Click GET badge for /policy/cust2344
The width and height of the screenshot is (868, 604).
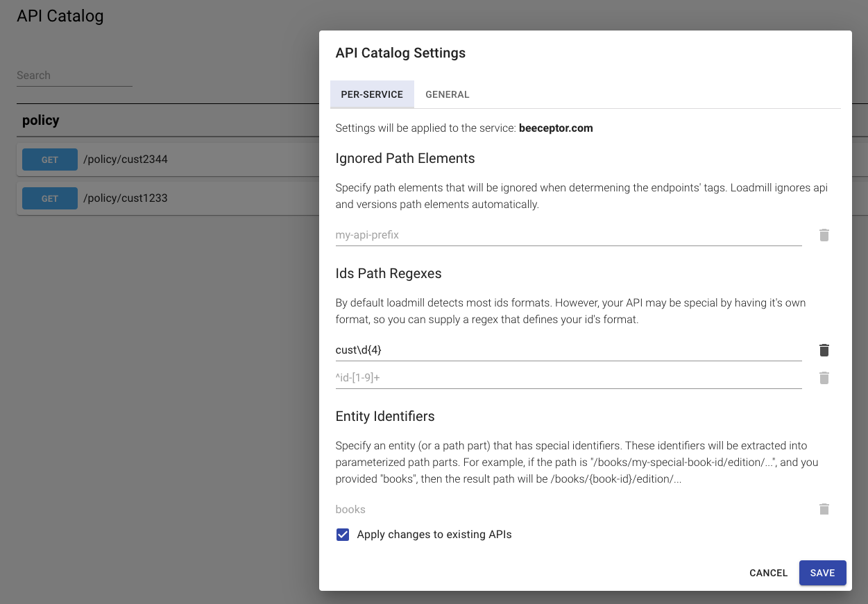point(50,159)
